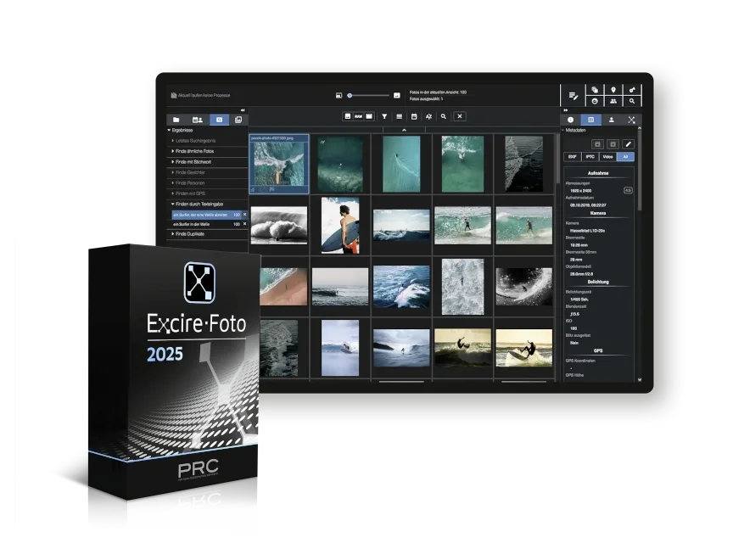Adjust the thumbnail size slider handle
This screenshot has width=733, height=560.
coord(350,95)
